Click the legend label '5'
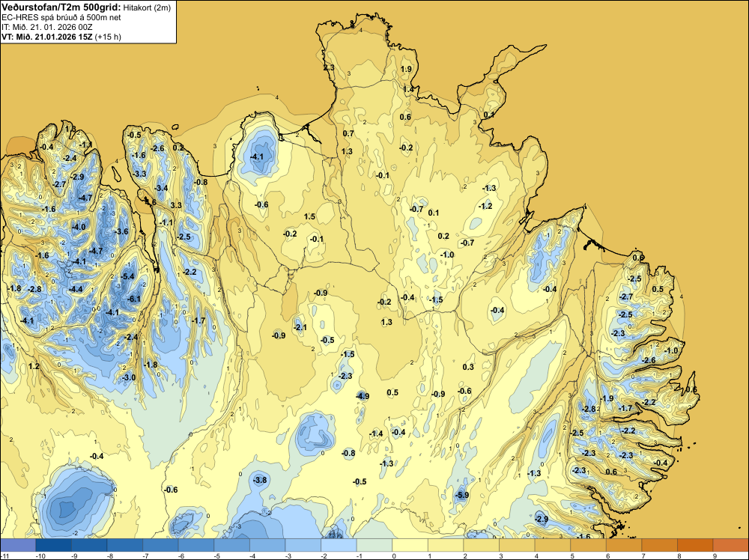This screenshot has height=560, width=749. tap(572, 556)
